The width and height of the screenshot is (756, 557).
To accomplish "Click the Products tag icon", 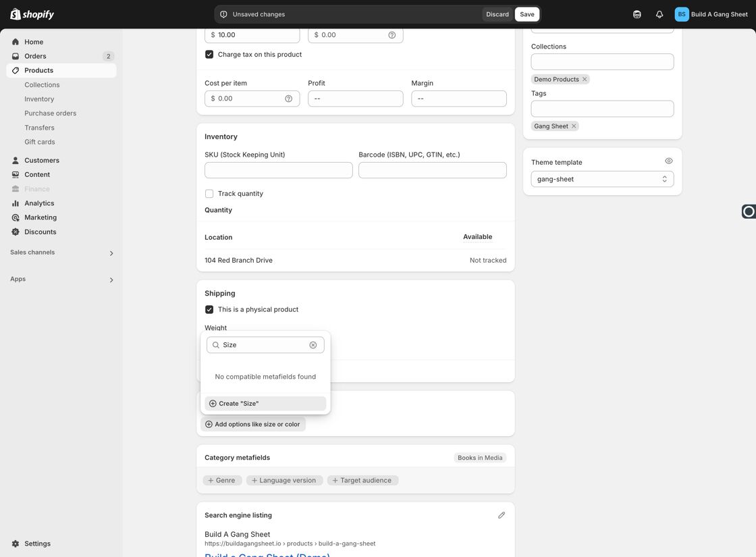I will (16, 70).
